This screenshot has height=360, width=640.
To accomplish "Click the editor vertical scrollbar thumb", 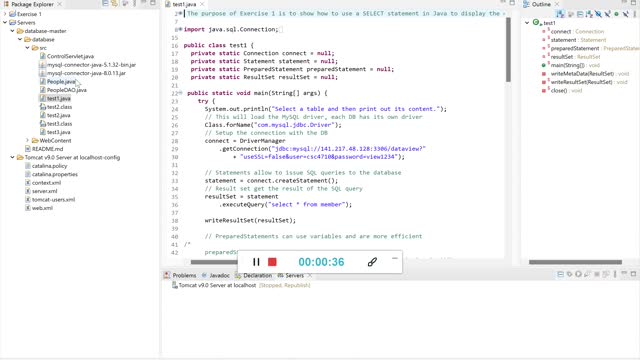I will [x=508, y=50].
